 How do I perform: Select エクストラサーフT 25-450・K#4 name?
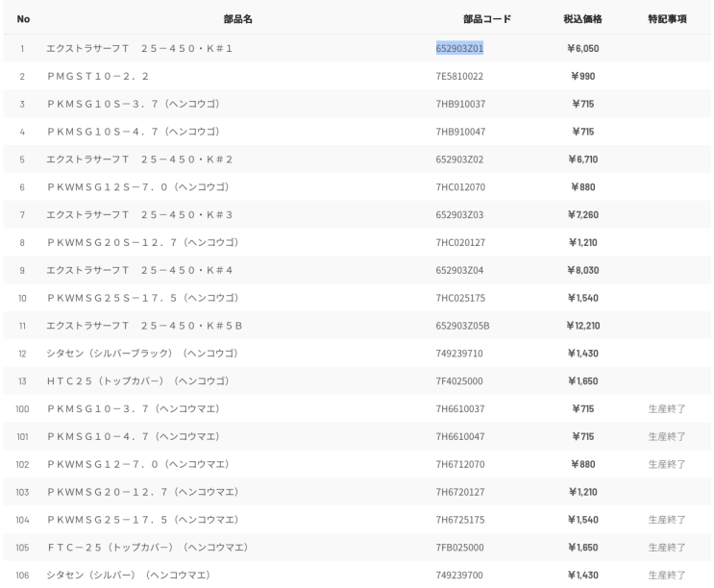[139, 270]
